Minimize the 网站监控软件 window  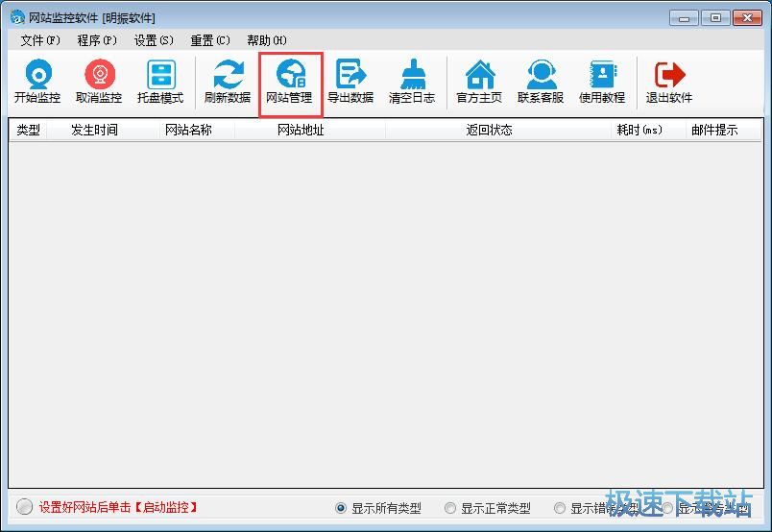(684, 18)
